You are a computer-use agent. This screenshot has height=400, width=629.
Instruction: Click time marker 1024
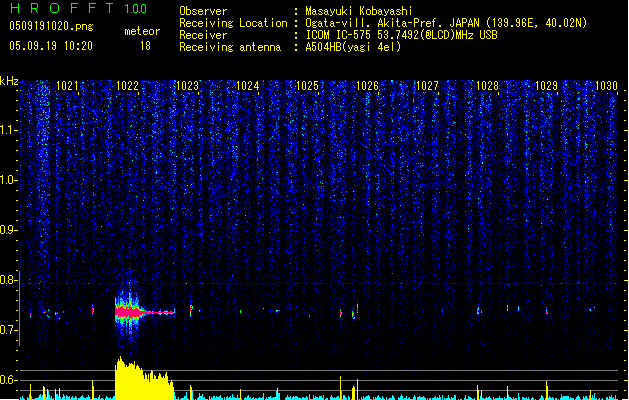(248, 86)
